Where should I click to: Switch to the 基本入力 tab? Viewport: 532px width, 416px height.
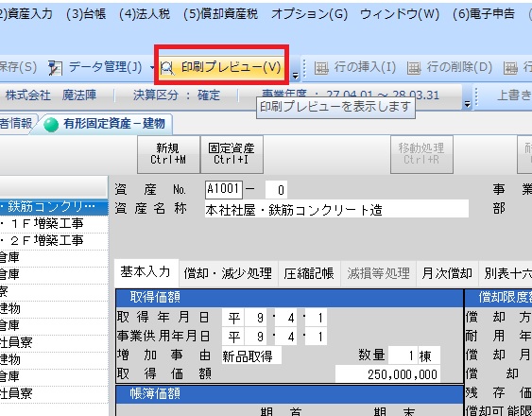[146, 272]
